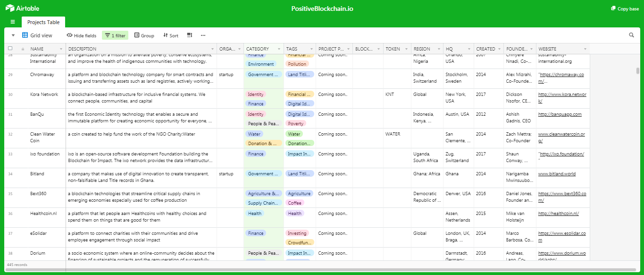Click the Grid view icon

click(x=25, y=35)
